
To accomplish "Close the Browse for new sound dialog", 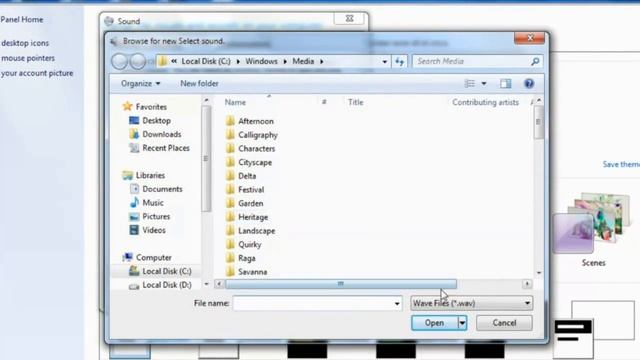I will (x=529, y=38).
